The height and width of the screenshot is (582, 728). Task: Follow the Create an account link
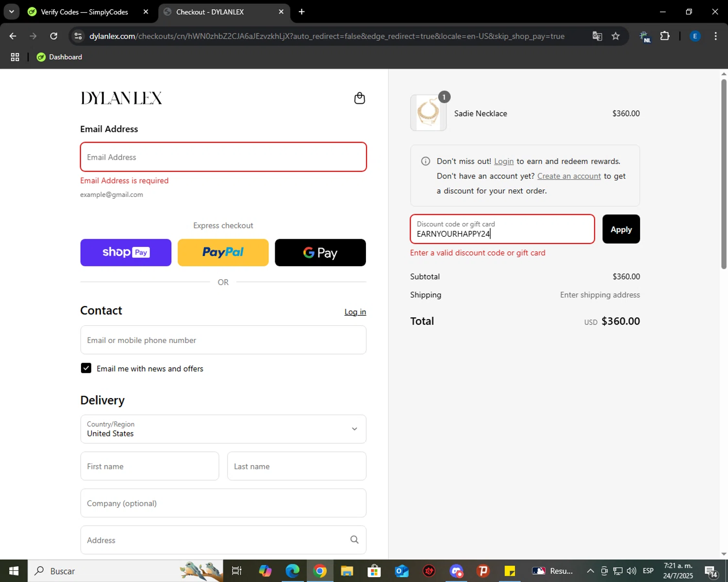tap(569, 176)
